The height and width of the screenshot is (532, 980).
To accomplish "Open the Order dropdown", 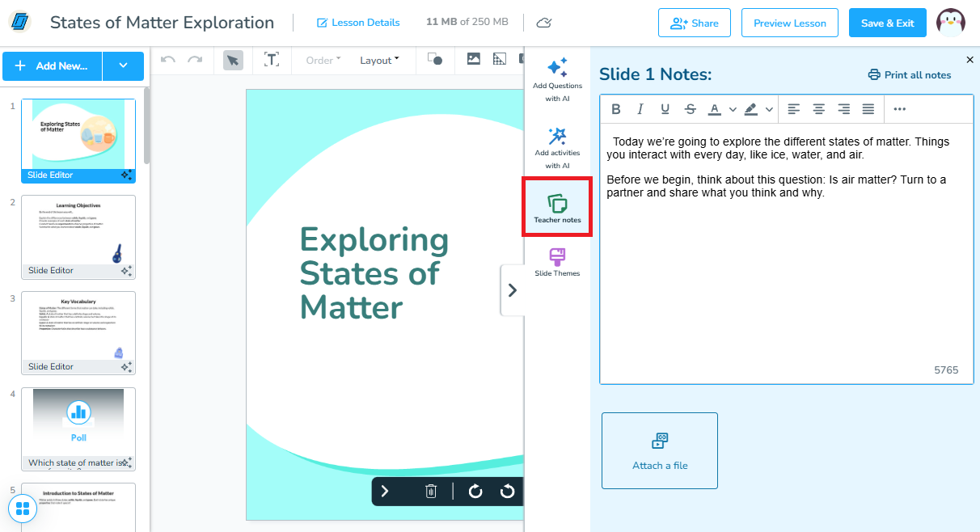I will pos(323,60).
